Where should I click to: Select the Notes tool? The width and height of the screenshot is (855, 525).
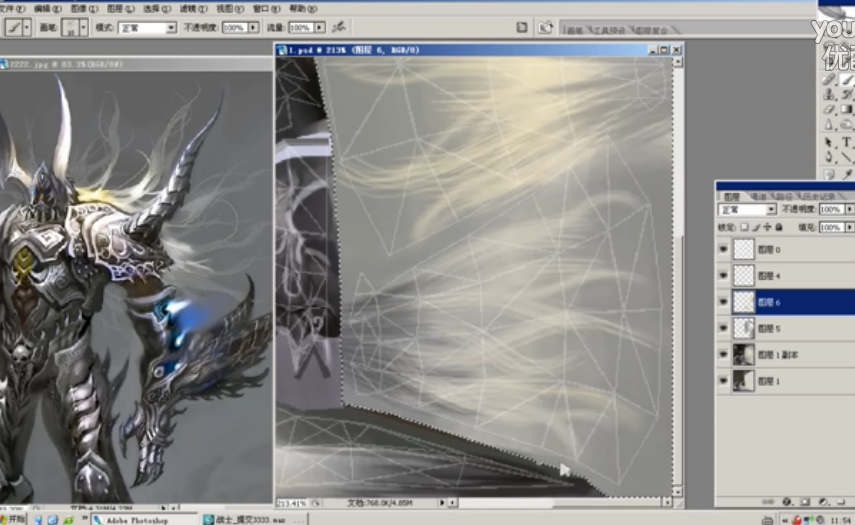(x=829, y=174)
